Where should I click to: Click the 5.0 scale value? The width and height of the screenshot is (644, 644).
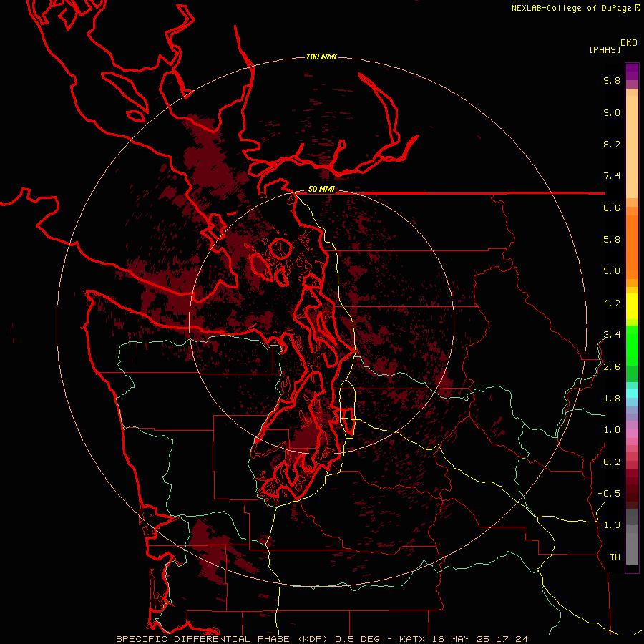[612, 271]
